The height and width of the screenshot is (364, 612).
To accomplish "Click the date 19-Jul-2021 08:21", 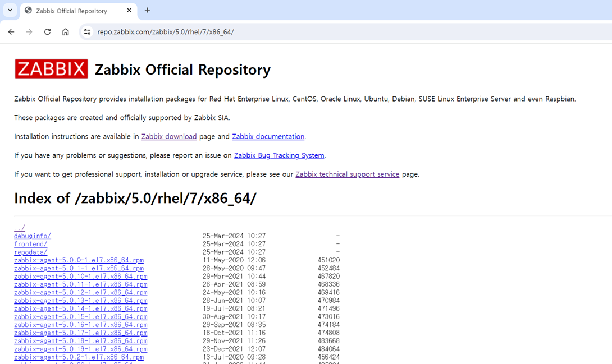I will point(234,308).
